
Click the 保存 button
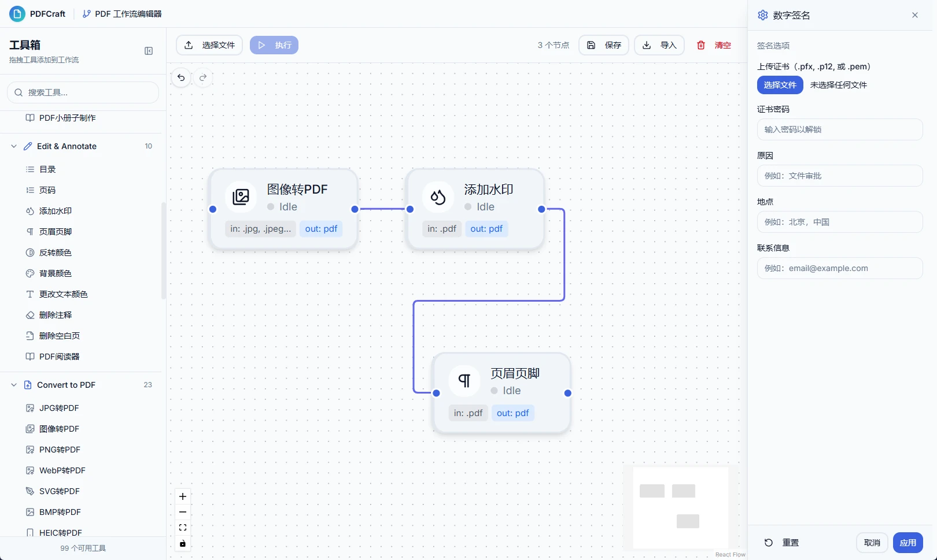click(604, 45)
